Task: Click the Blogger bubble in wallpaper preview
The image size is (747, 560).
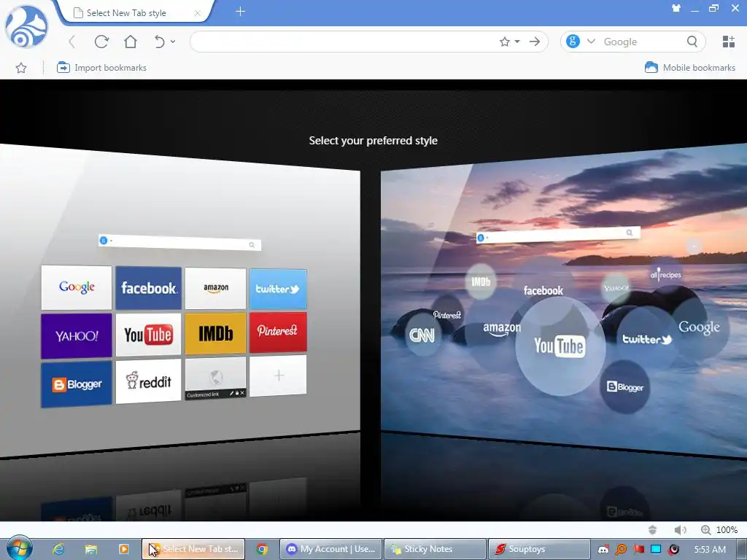Action: (x=624, y=386)
